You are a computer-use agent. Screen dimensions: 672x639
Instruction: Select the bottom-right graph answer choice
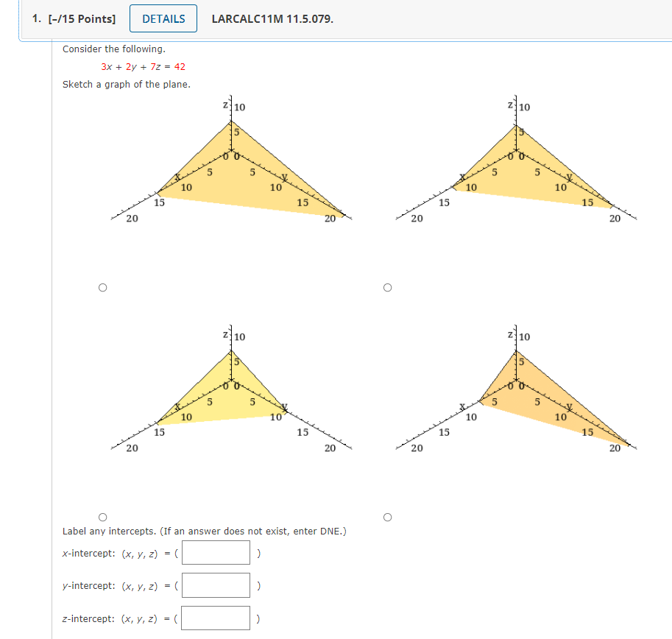point(386,515)
